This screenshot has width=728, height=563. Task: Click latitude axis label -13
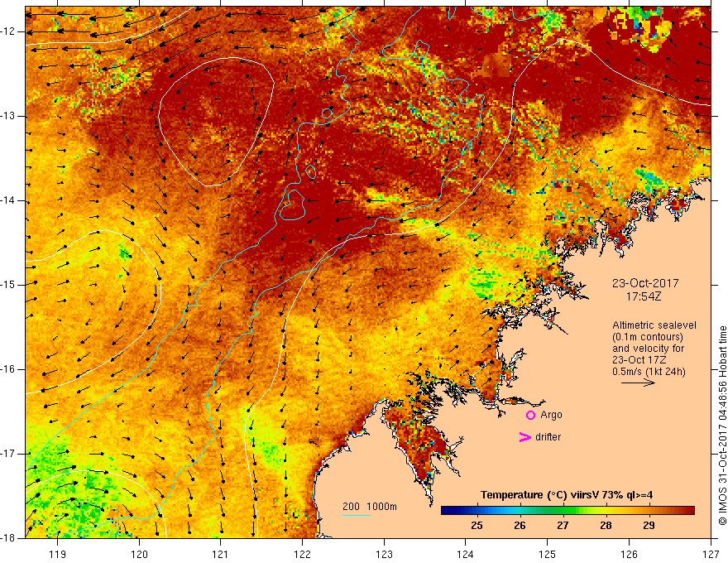click(x=8, y=116)
